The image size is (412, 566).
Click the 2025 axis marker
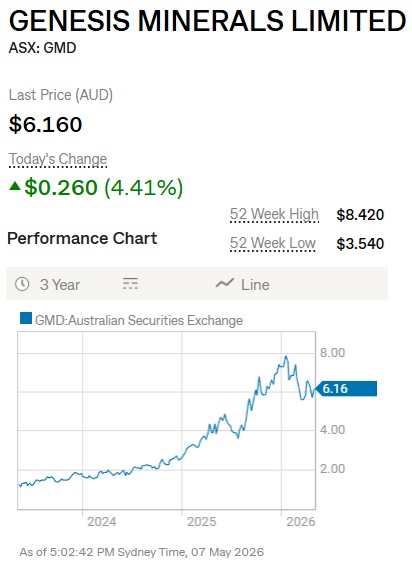tap(201, 522)
